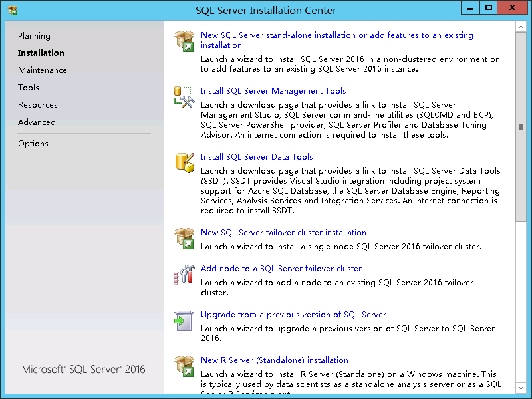Click the scrollbar up arrow
Viewport: 532px width, 399px height.
(521, 27)
